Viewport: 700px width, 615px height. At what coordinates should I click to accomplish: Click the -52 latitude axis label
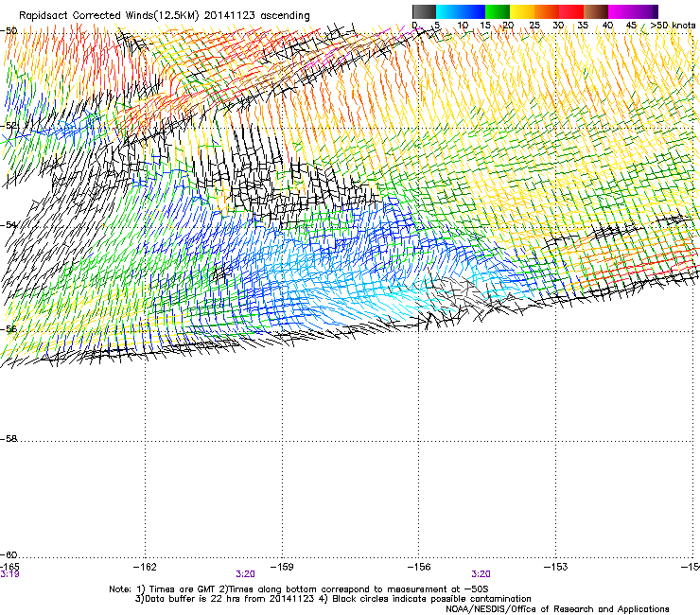(9, 126)
